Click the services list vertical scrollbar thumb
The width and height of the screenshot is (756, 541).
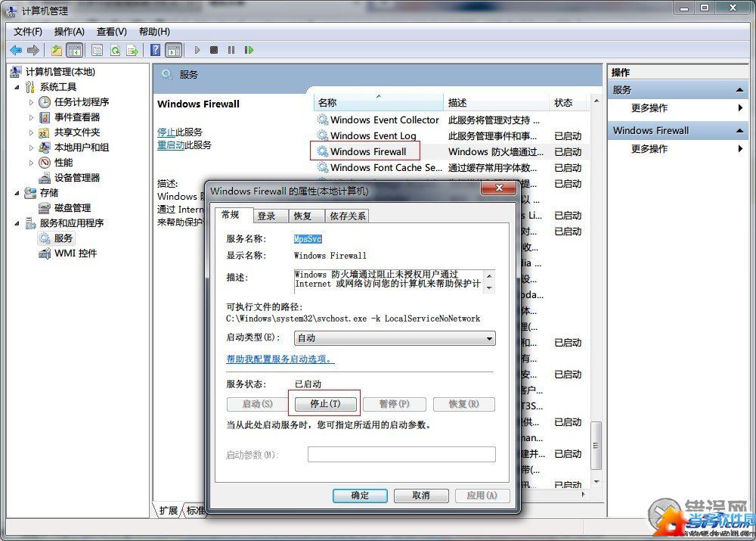pos(596,446)
